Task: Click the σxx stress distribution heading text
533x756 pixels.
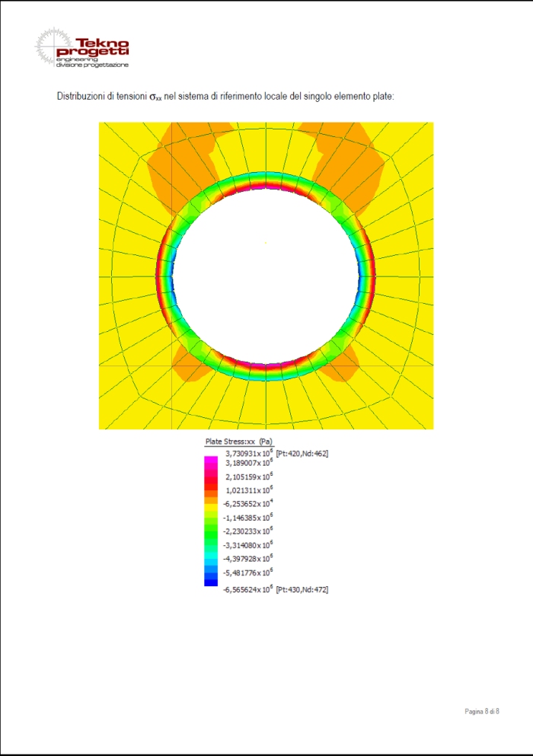Action: (x=225, y=97)
